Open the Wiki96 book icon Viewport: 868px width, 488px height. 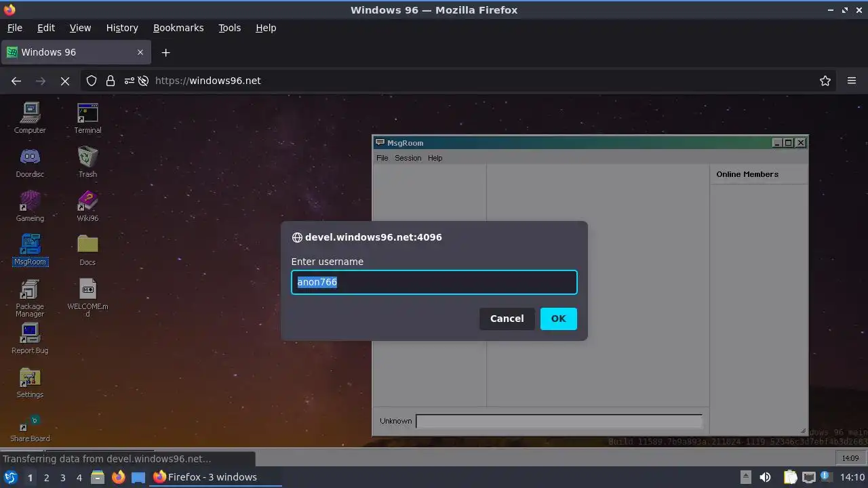pos(87,206)
